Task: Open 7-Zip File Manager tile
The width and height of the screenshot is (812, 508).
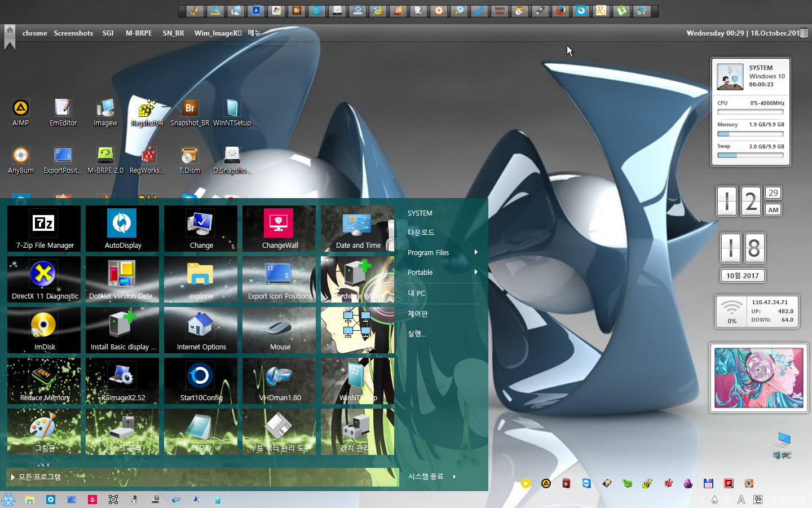Action: [44, 229]
